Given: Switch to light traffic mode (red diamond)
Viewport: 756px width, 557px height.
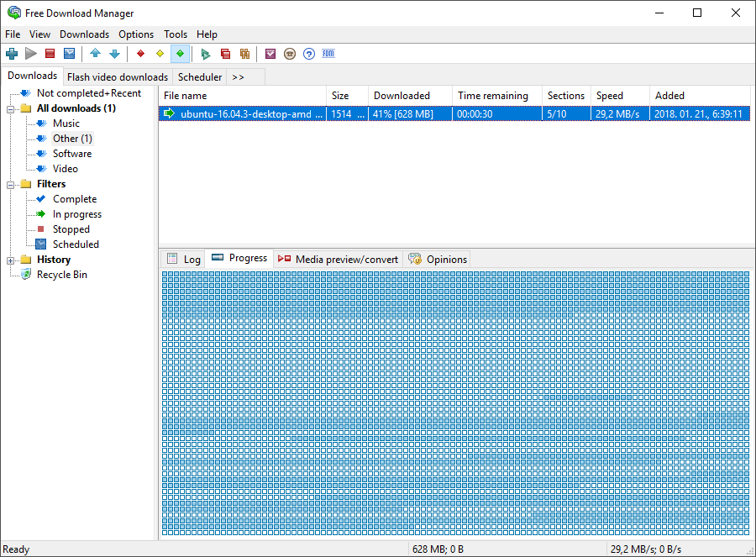Looking at the screenshot, I should 140,54.
